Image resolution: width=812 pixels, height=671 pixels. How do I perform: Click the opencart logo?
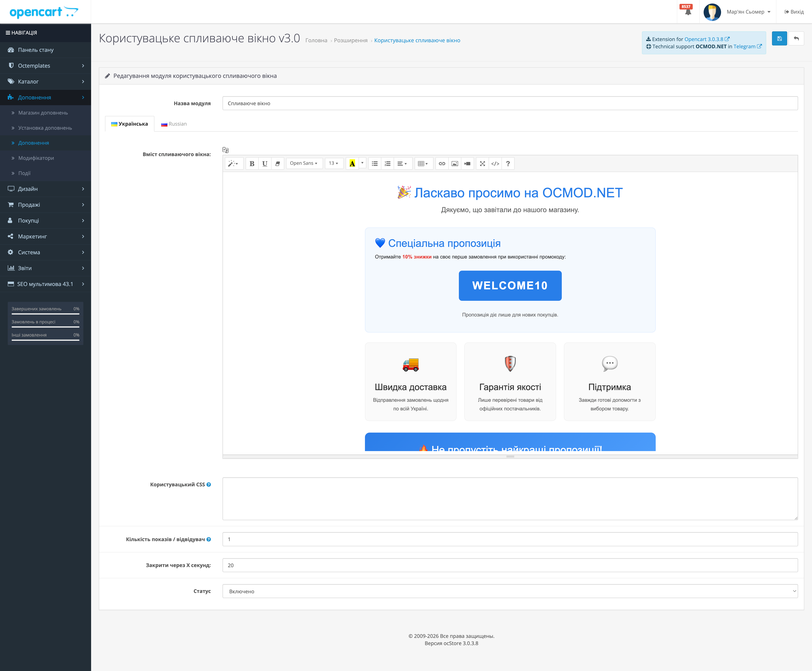(x=44, y=12)
